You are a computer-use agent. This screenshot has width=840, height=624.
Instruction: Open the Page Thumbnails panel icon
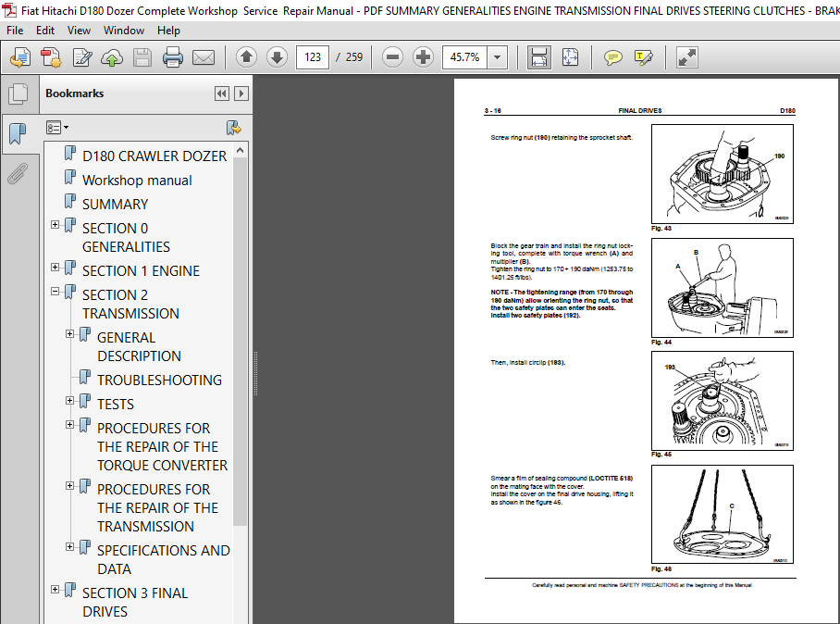(x=19, y=94)
